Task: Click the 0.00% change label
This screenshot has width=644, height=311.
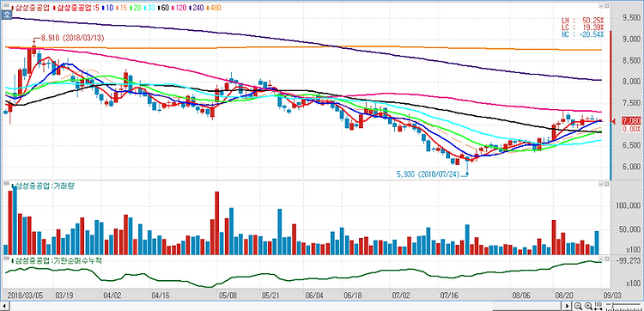Action: (x=632, y=129)
